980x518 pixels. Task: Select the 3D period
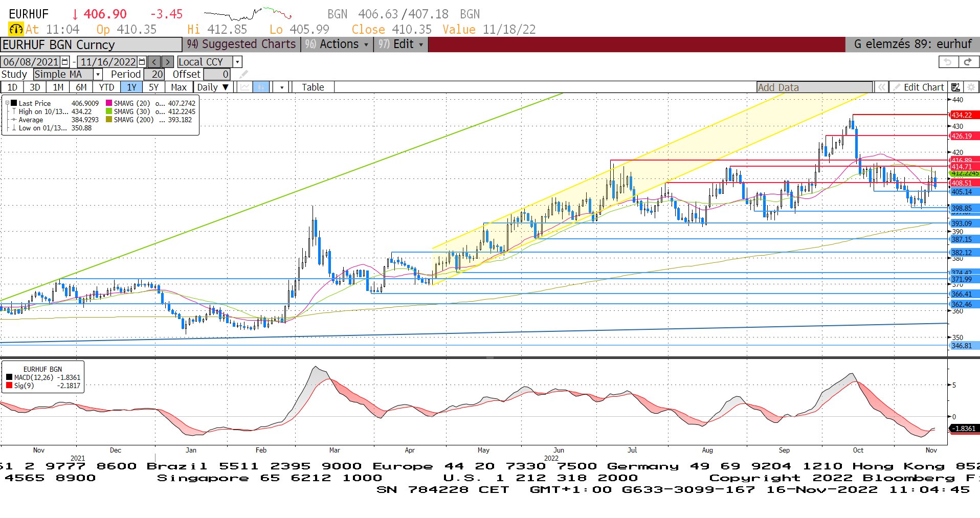tap(35, 87)
